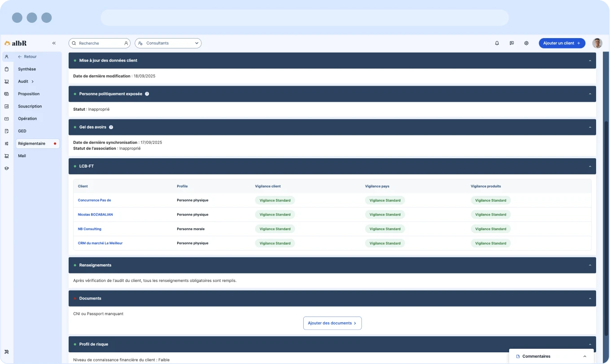The image size is (610, 364).
Task: Open the Nicolas BOZABALIAN client link
Action: click(x=95, y=215)
